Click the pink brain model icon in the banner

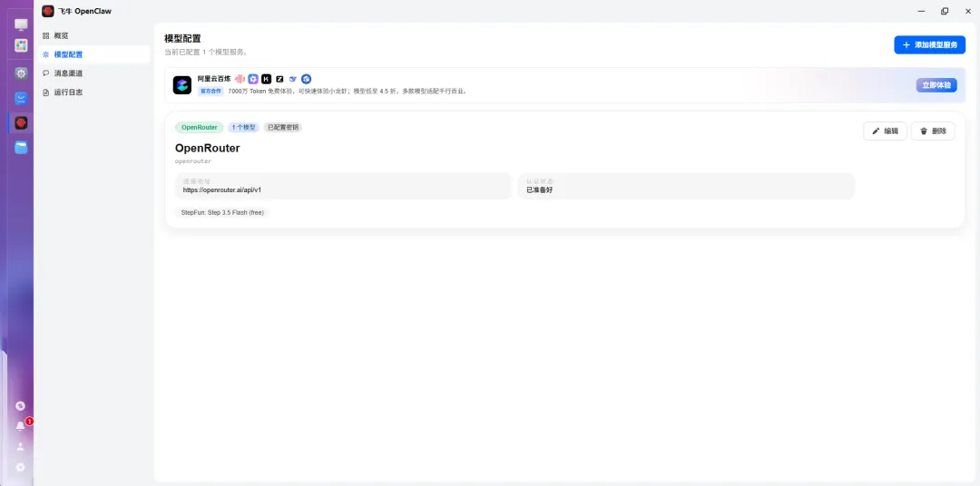coord(240,79)
